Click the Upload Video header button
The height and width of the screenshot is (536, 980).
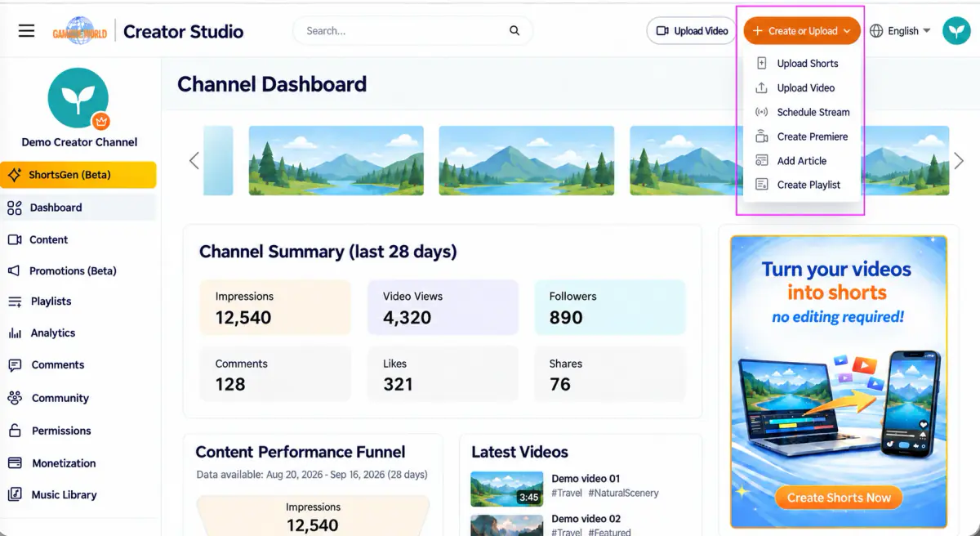pos(693,31)
